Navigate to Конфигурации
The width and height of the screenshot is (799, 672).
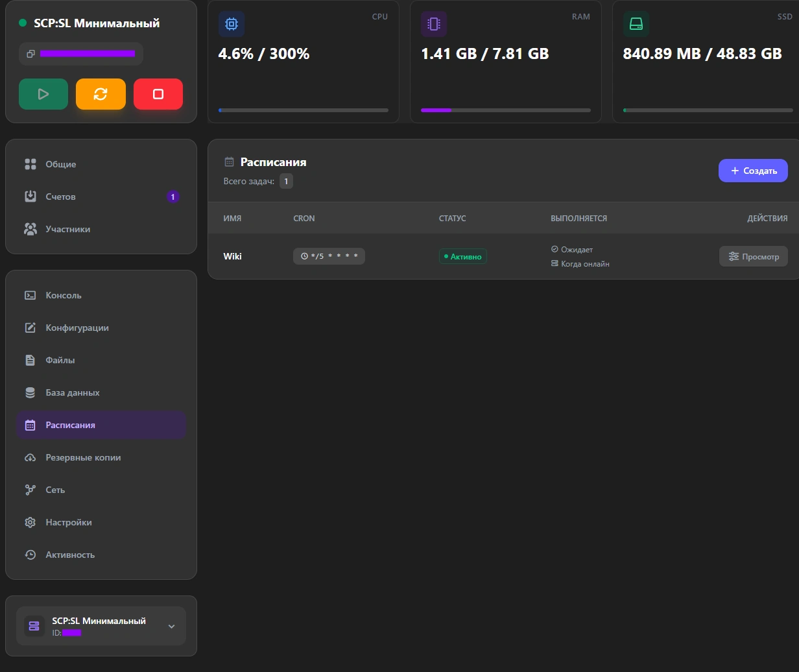click(x=101, y=328)
